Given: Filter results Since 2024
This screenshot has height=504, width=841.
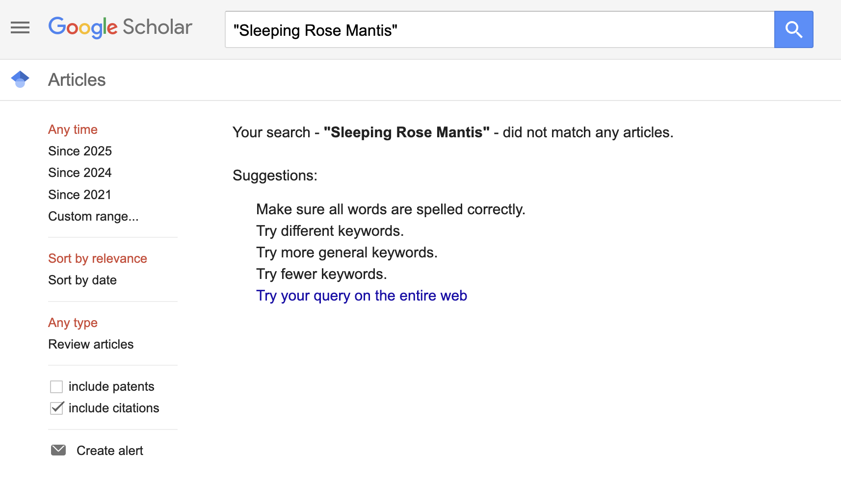Looking at the screenshot, I should point(80,173).
